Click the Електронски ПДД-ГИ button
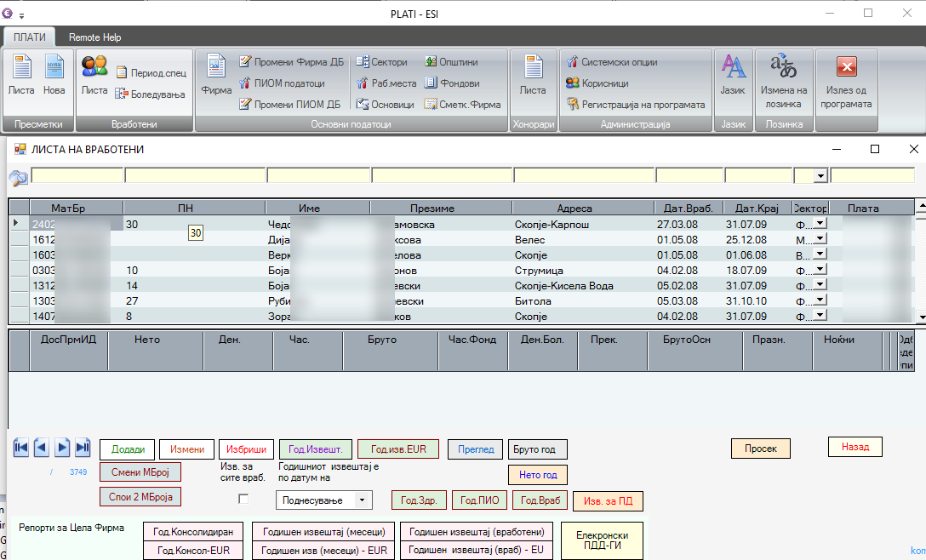 click(602, 541)
